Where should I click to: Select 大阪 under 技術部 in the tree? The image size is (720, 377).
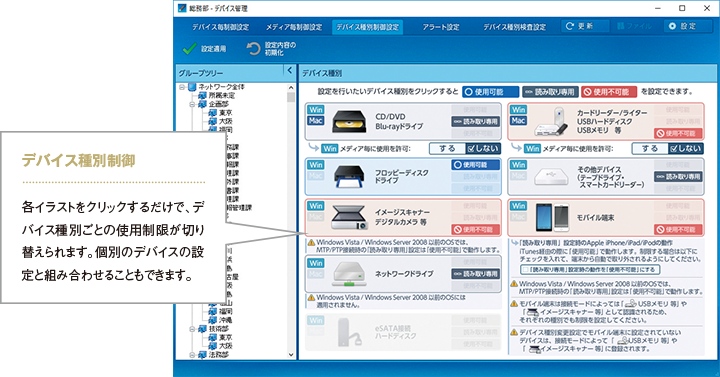pyautogui.click(x=225, y=346)
